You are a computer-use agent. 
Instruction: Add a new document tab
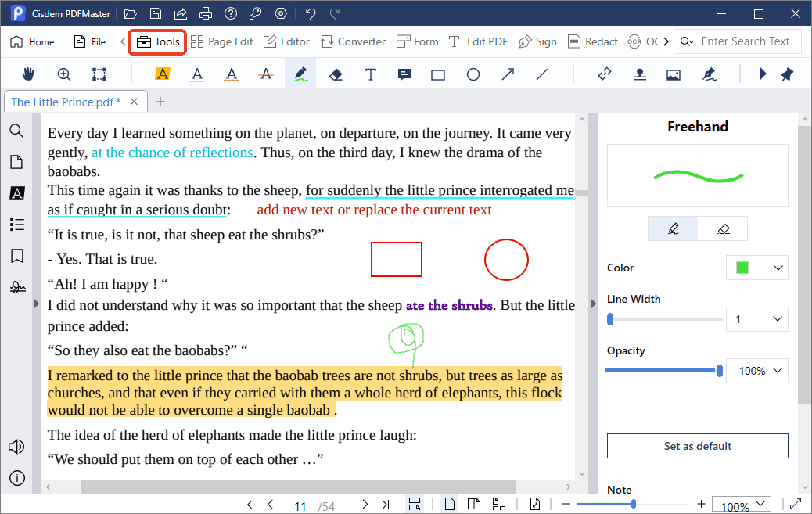click(160, 102)
